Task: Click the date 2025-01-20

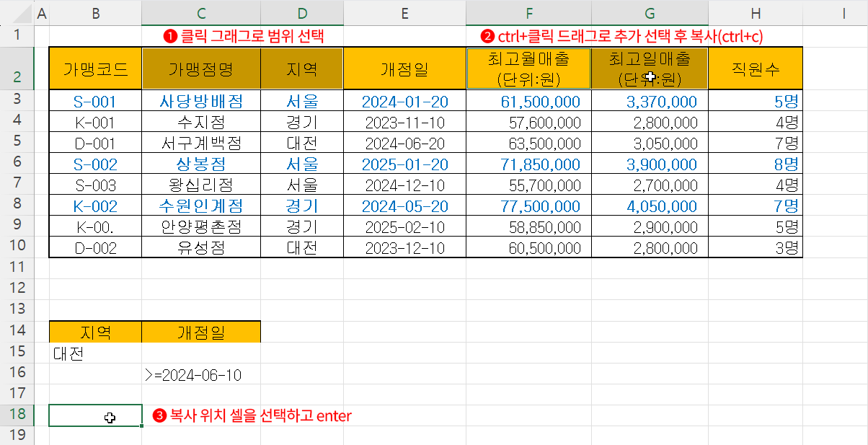Action: pyautogui.click(x=405, y=164)
